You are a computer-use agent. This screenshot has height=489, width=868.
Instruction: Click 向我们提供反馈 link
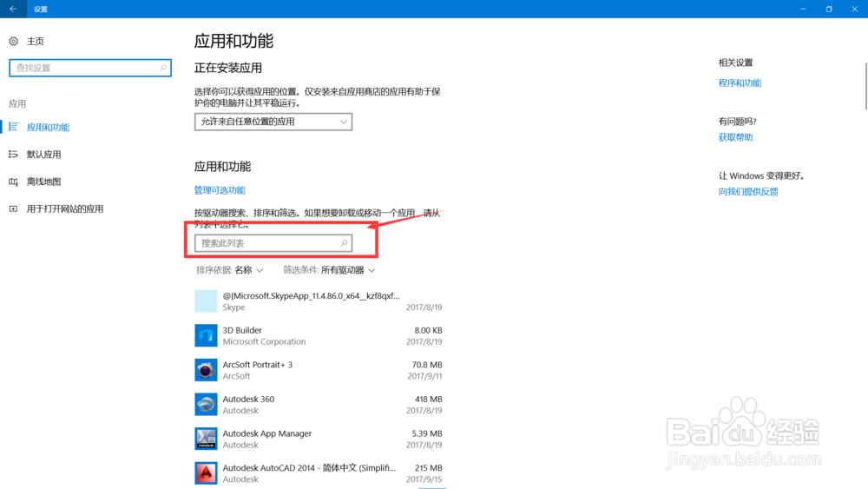click(x=748, y=191)
